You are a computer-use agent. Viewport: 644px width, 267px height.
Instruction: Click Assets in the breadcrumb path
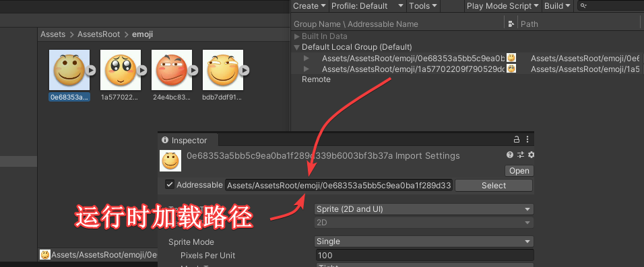pos(53,34)
